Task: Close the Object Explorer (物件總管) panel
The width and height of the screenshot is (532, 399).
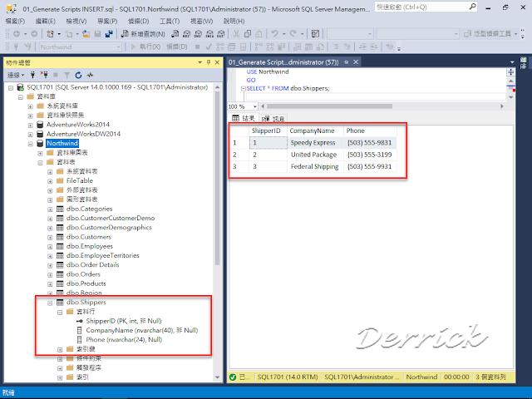Action: pyautogui.click(x=217, y=62)
